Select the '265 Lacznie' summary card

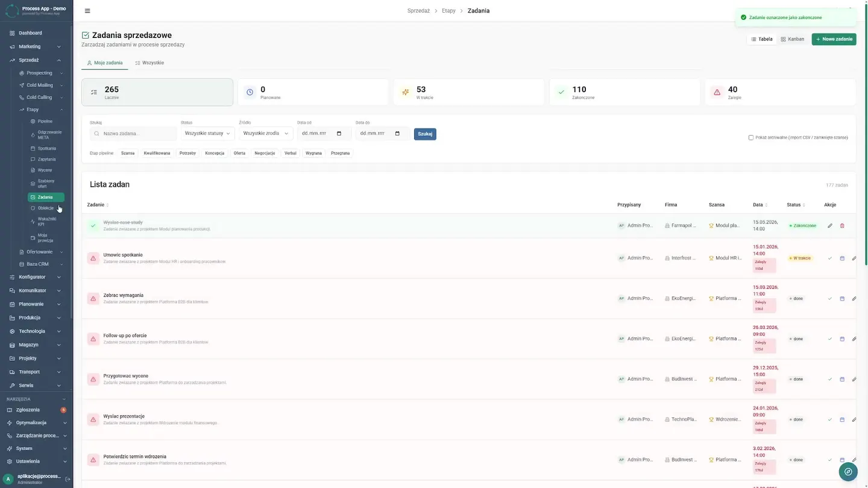(157, 92)
